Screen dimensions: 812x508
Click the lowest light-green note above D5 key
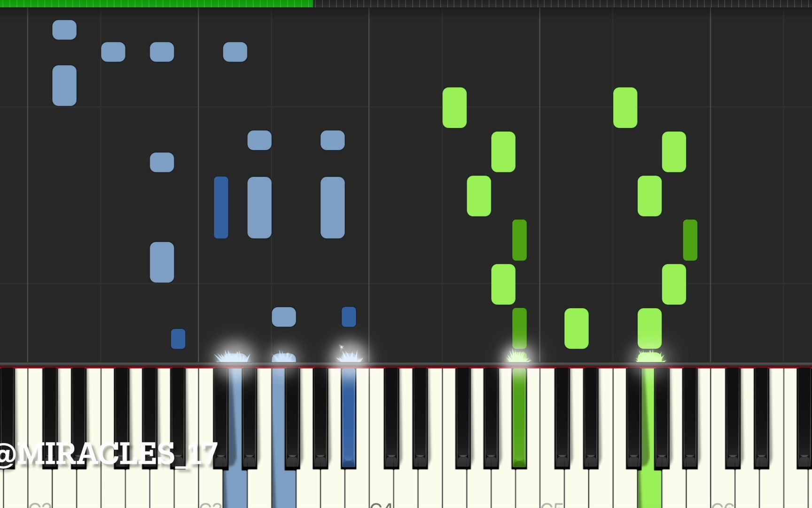(x=577, y=328)
